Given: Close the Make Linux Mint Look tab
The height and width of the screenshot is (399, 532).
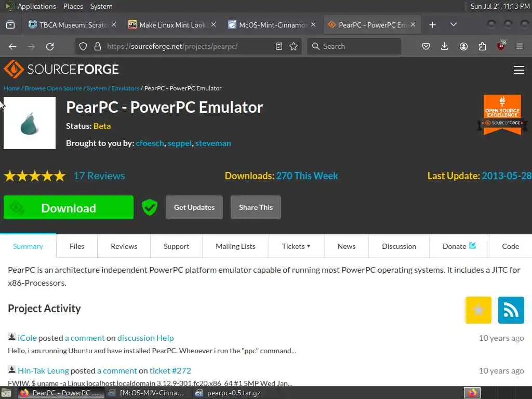Looking at the screenshot, I should tap(214, 25).
